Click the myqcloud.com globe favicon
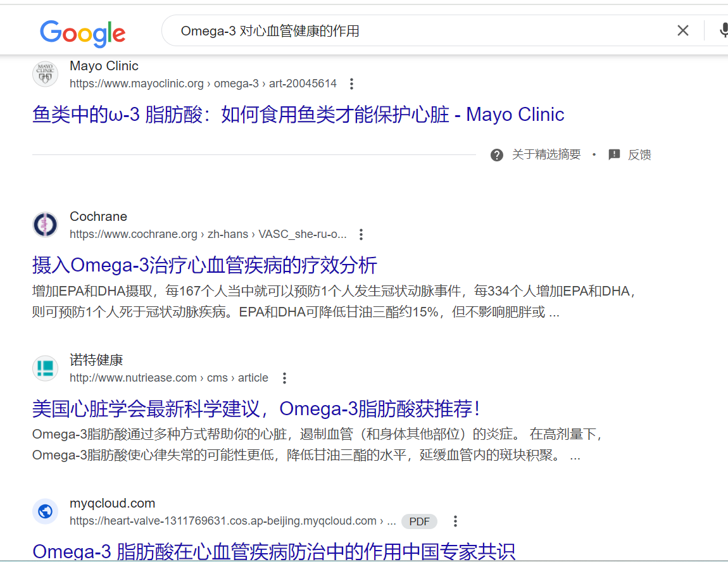 click(45, 511)
